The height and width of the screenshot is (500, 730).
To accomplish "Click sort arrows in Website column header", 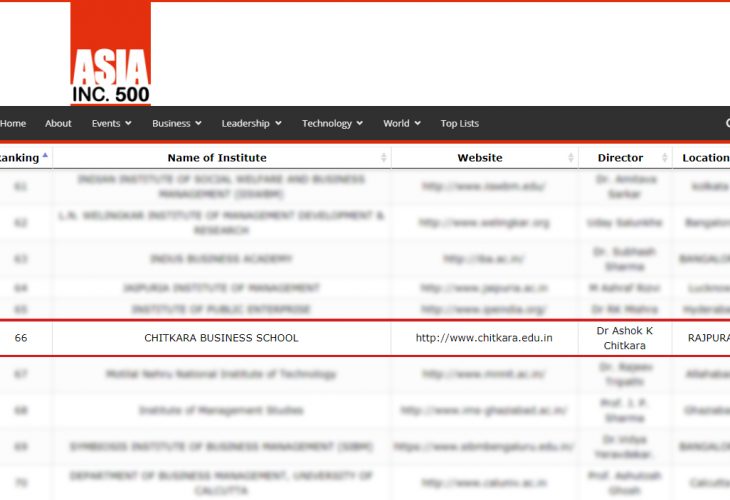I will click(571, 158).
